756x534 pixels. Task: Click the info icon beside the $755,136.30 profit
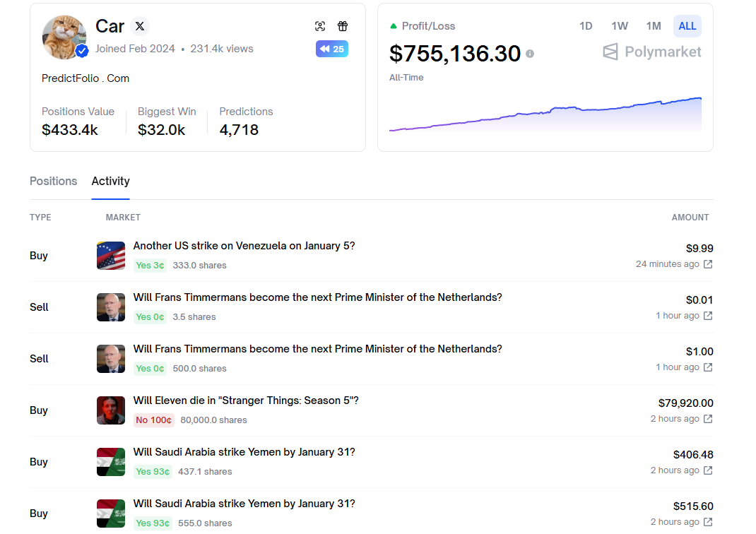530,54
